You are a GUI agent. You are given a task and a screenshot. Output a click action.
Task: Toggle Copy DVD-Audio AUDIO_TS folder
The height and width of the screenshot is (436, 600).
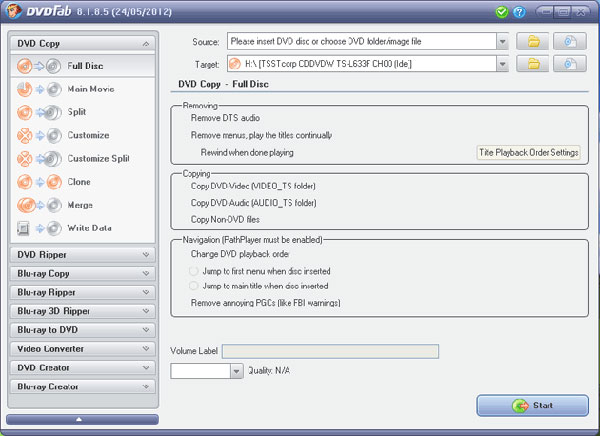pyautogui.click(x=253, y=203)
